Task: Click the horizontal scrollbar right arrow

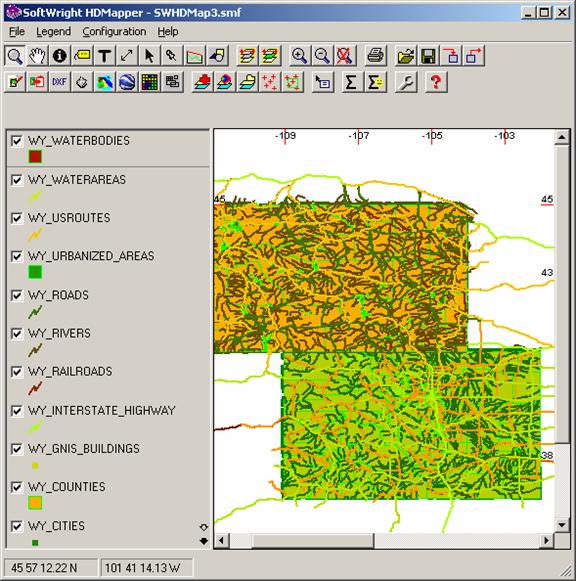Action: [x=547, y=541]
